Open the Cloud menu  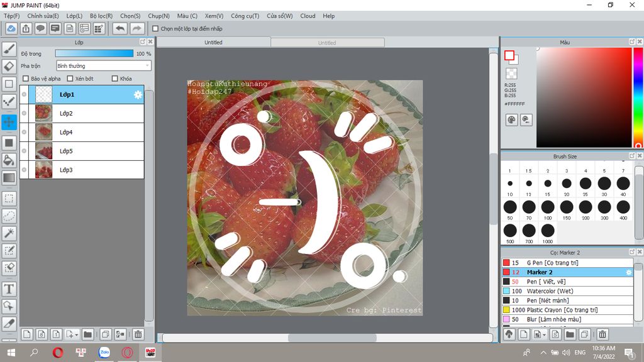click(308, 16)
